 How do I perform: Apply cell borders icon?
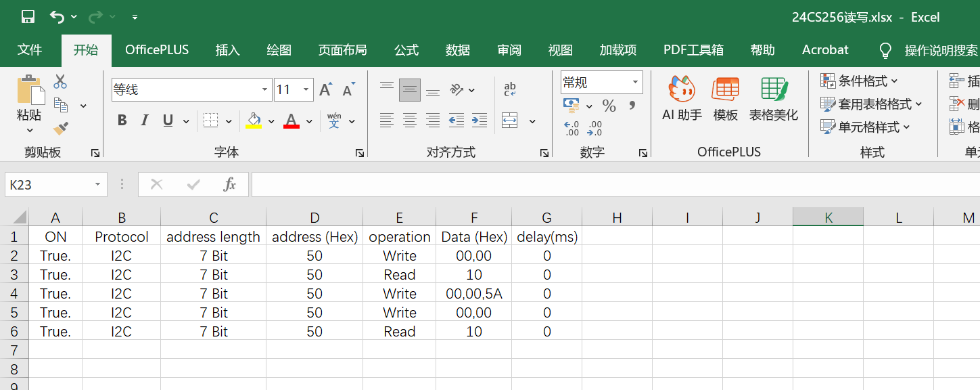click(x=210, y=121)
